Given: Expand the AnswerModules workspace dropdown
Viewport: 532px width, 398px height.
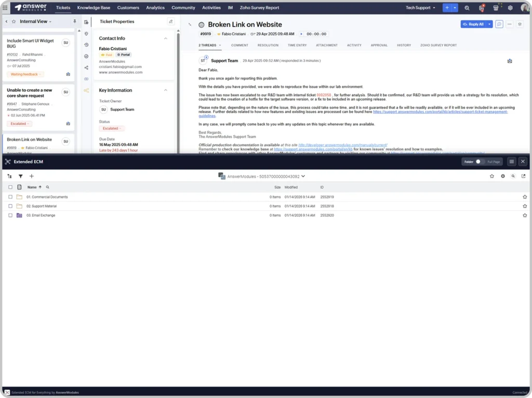Looking at the screenshot, I should coord(303,177).
